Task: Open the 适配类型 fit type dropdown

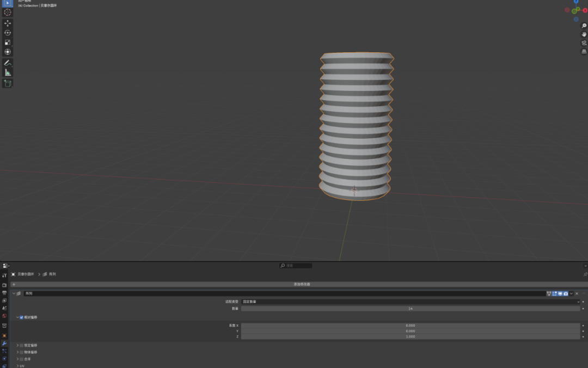Action: [x=411, y=302]
